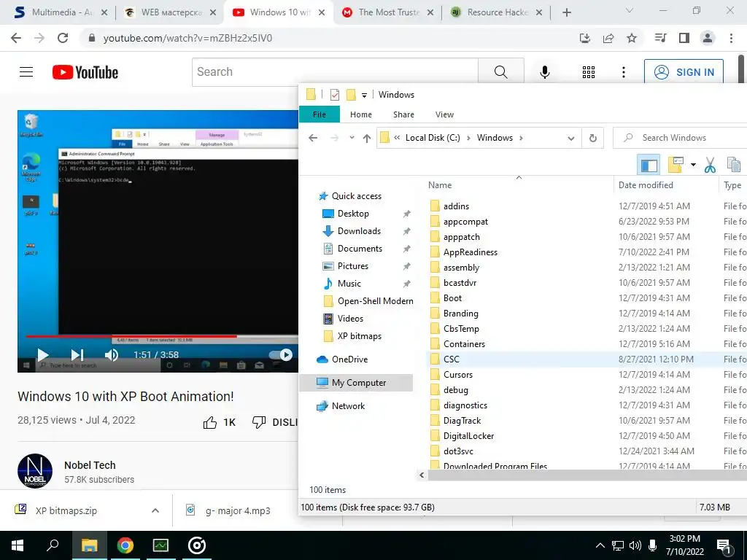The height and width of the screenshot is (560, 747).
Task: Like the video with thumbs up
Action: tap(209, 422)
